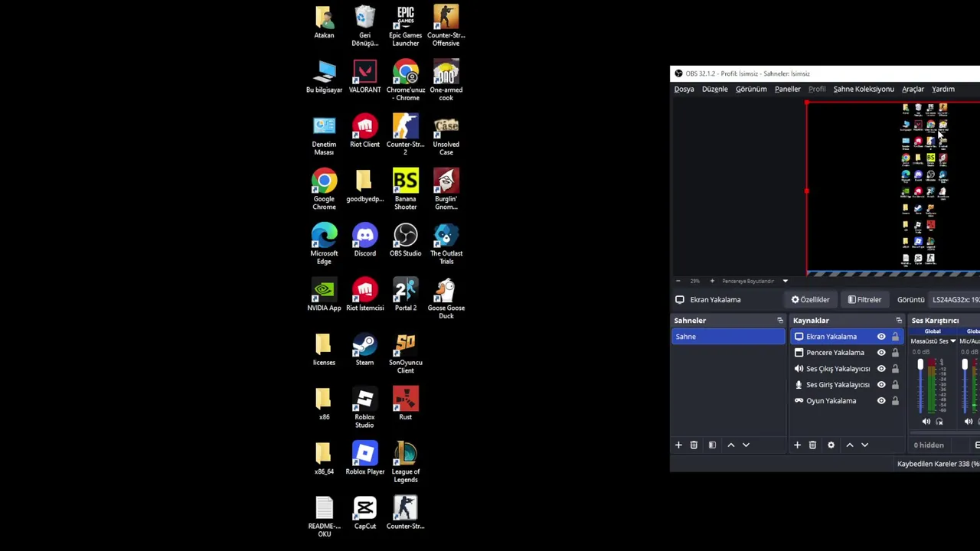The width and height of the screenshot is (980, 551).
Task: Toggle visibility of Ses Giriş Yakalayıcısı
Action: pos(881,385)
